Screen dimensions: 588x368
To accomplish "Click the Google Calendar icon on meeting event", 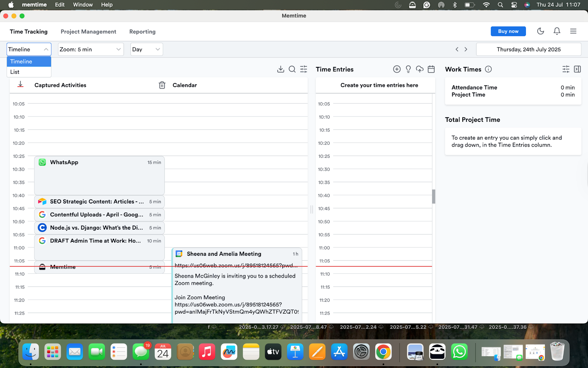I will 179,254.
